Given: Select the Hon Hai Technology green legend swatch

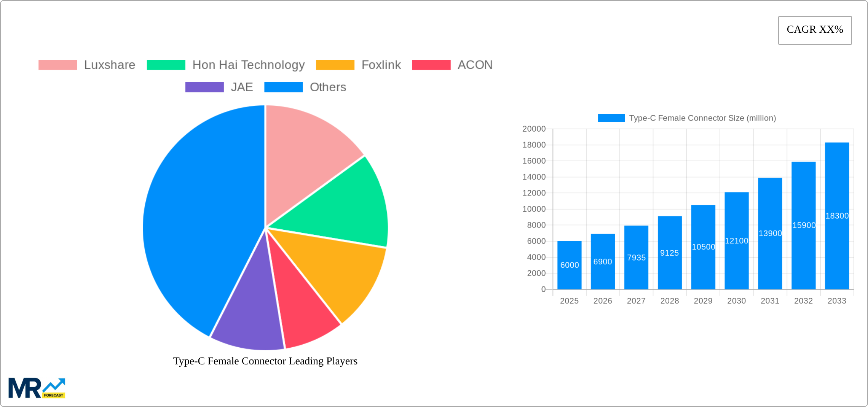Looking at the screenshot, I should point(166,65).
